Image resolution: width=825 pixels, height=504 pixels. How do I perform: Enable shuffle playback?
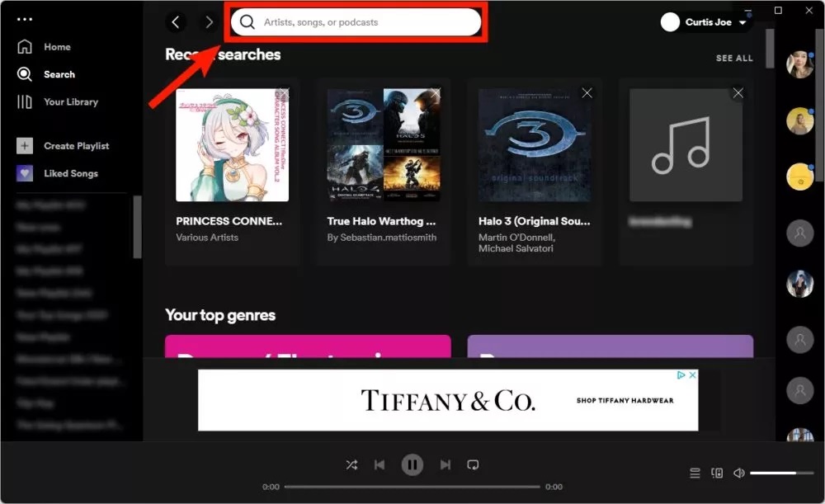tap(351, 464)
